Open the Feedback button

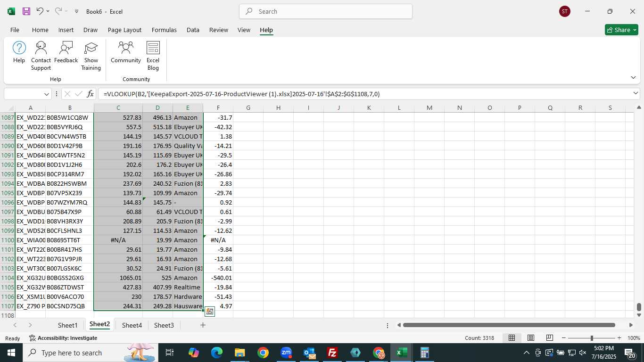tap(66, 52)
